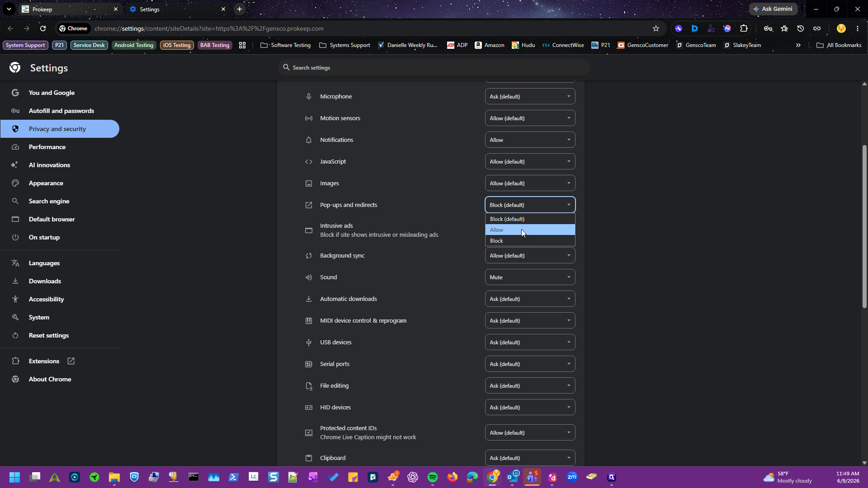Image resolution: width=868 pixels, height=488 pixels.
Task: Open AI innovations settings section
Action: (x=60, y=165)
